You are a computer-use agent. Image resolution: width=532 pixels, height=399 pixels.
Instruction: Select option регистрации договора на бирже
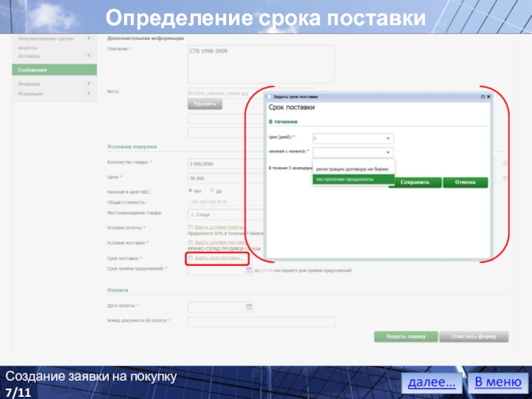click(352, 169)
